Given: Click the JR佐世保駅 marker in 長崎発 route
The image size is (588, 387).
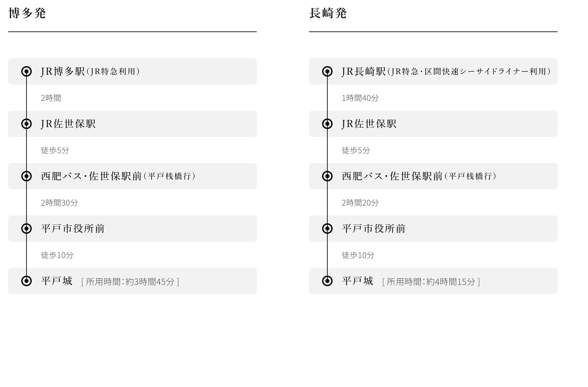Looking at the screenshot, I should pyautogui.click(x=327, y=124).
